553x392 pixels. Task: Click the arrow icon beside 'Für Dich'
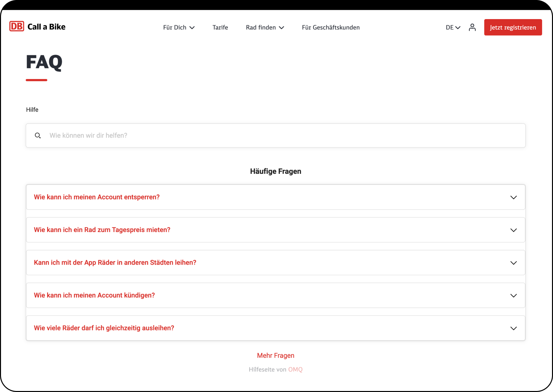[x=192, y=28]
